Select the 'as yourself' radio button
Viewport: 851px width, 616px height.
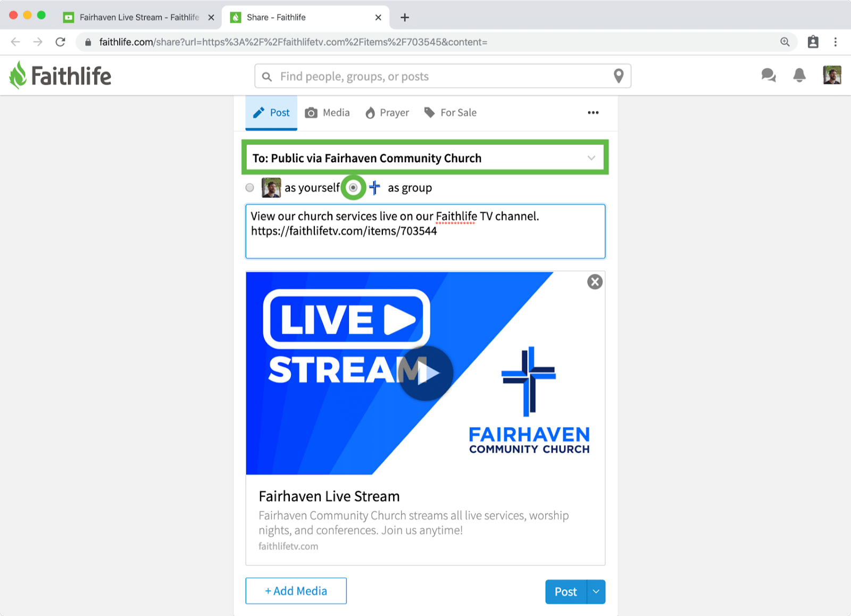coord(250,188)
